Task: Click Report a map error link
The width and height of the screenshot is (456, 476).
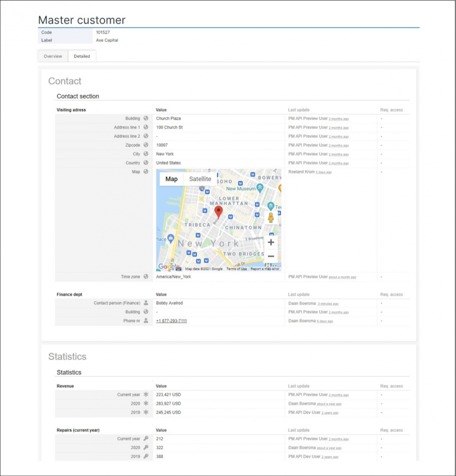Action: point(265,269)
